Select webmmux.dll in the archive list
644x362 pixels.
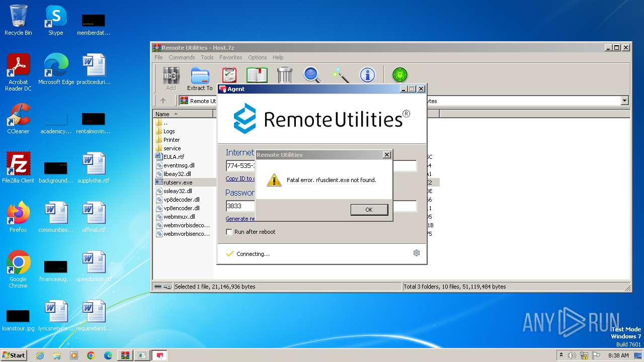tap(179, 217)
